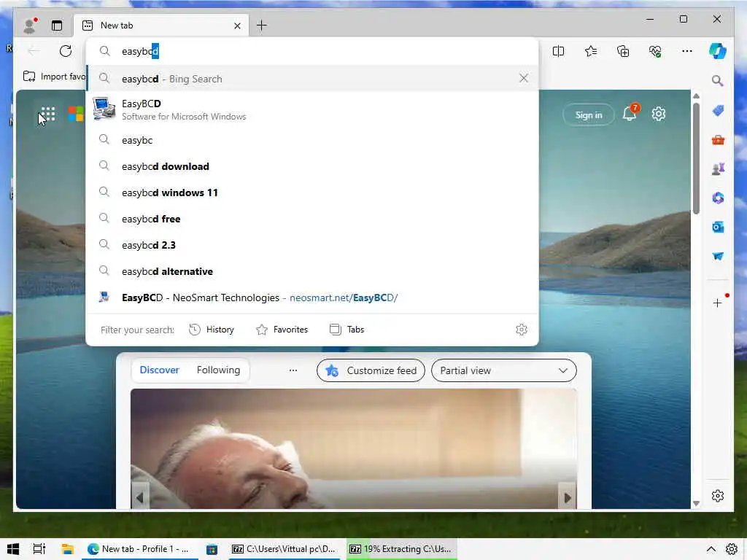Open the Edge profile icon
Screen dimensions: 747x560
(29, 26)
